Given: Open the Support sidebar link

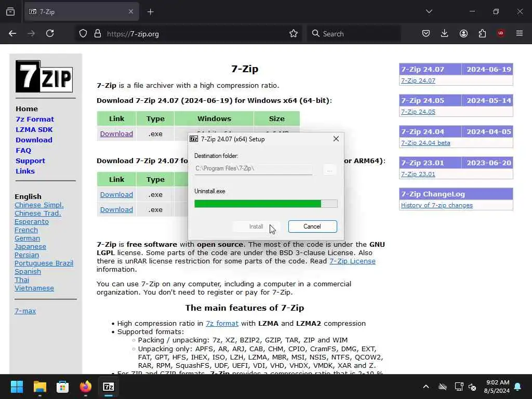Looking at the screenshot, I should (x=30, y=161).
